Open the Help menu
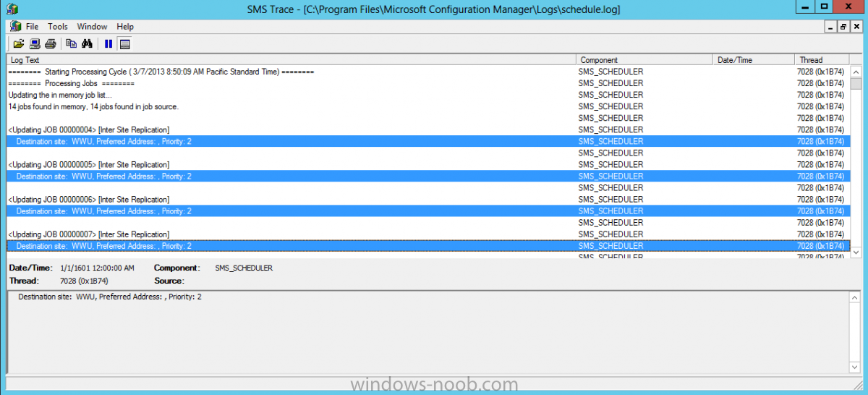Image resolution: width=868 pixels, height=395 pixels. [125, 27]
